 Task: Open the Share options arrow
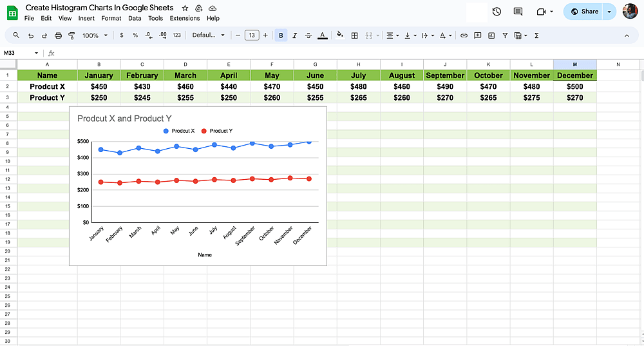point(609,12)
